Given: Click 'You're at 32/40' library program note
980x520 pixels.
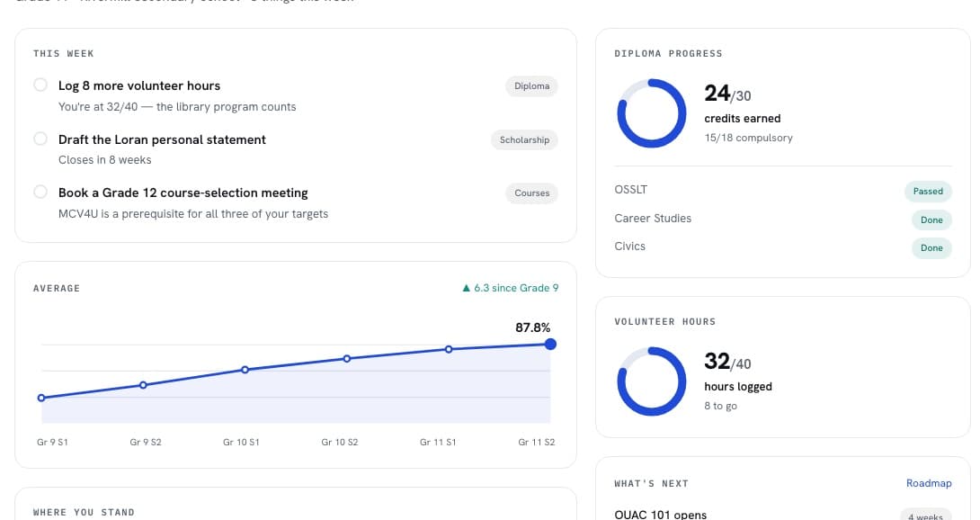Looking at the screenshot, I should (177, 106).
